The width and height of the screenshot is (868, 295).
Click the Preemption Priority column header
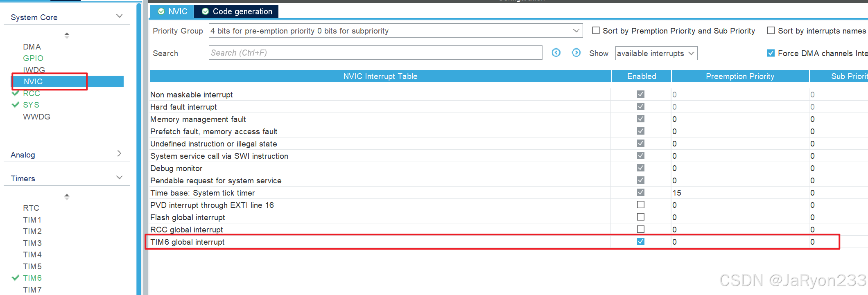740,76
